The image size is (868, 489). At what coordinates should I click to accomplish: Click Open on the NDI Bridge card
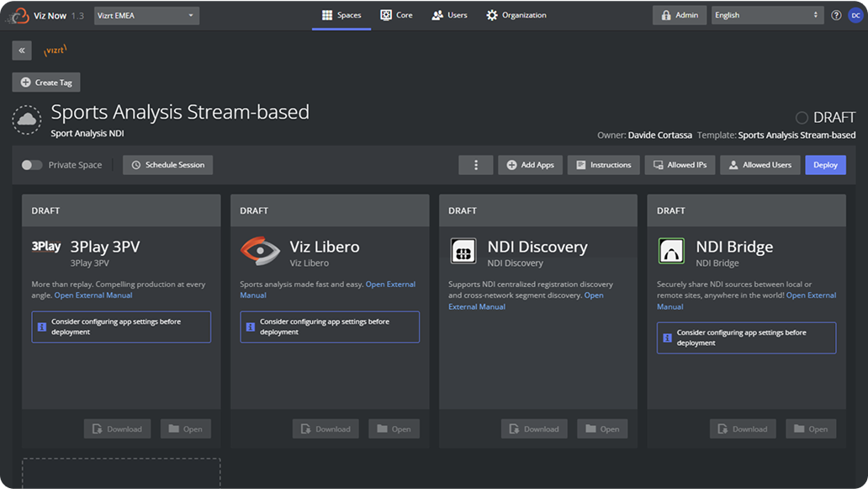(x=811, y=428)
